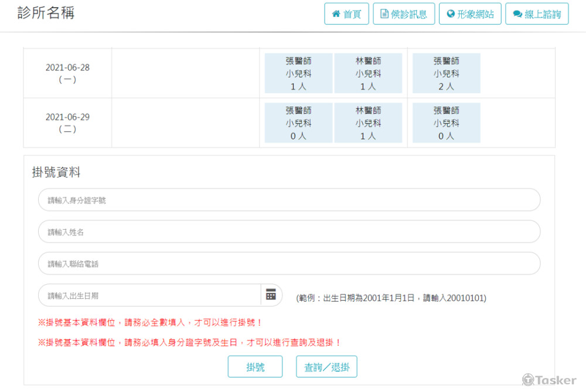Select the 請輸入聯絡電話 phone field

pos(289,263)
